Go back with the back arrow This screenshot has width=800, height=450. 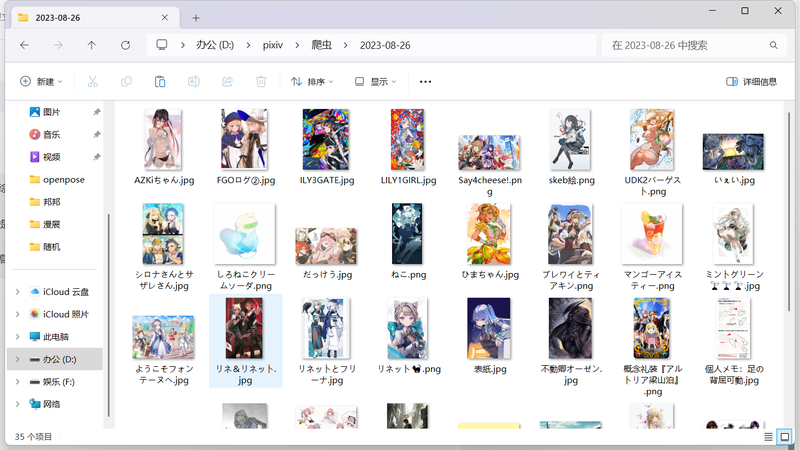tap(24, 45)
